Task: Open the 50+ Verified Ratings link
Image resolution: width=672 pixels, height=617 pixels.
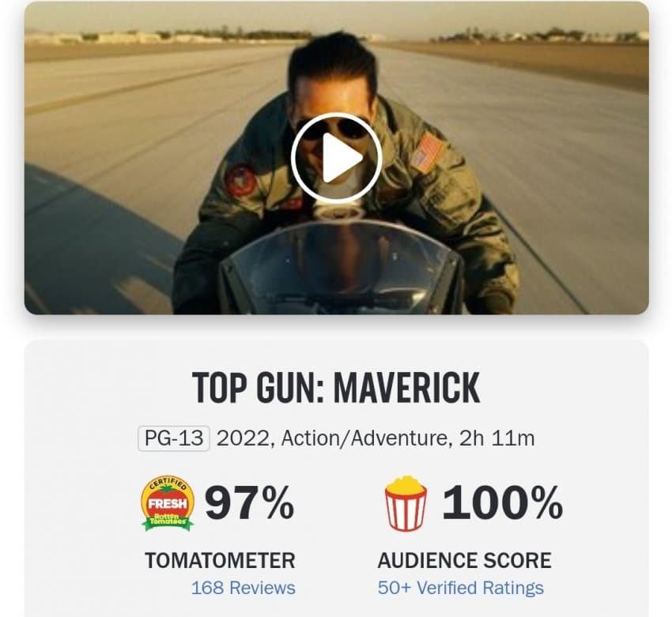Action: (461, 588)
